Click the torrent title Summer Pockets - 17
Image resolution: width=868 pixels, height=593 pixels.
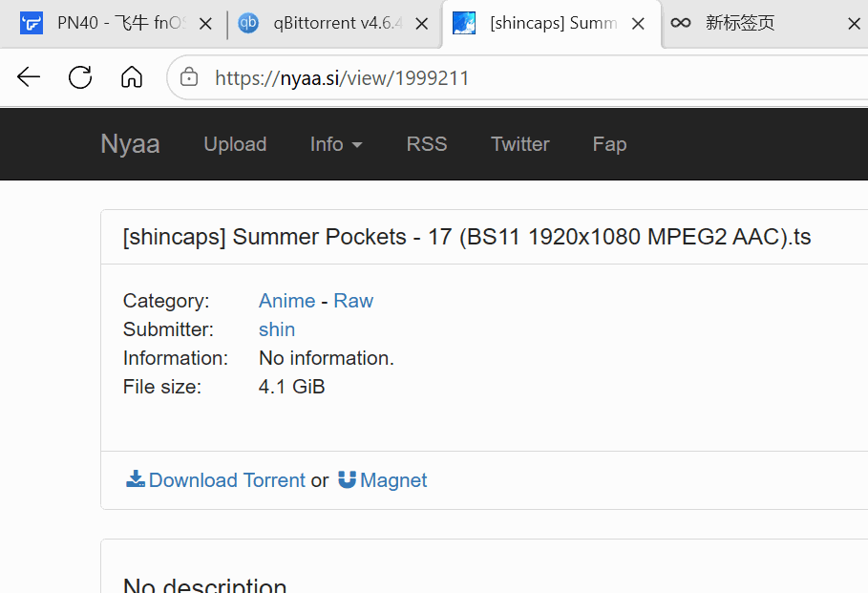[x=467, y=237]
